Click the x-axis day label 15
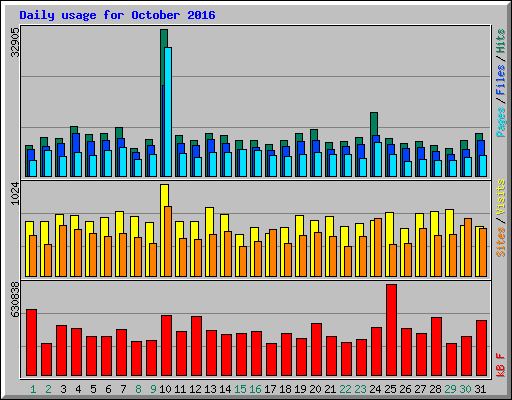This screenshot has height=400, width=512. pyautogui.click(x=240, y=389)
